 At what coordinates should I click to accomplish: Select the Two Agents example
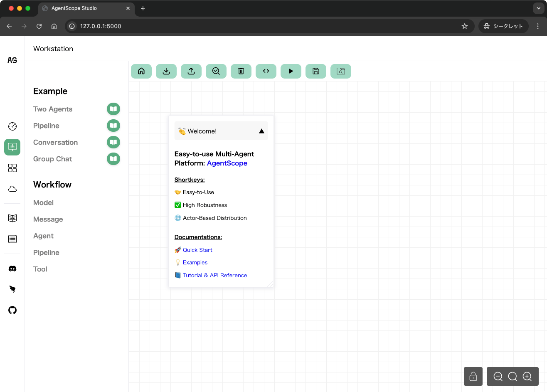point(53,109)
